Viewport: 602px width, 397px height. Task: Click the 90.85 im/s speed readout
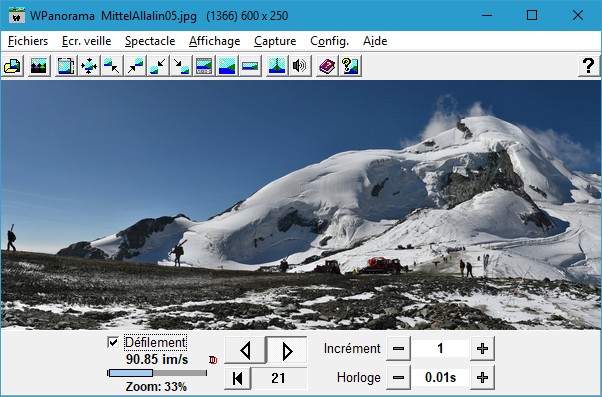(x=157, y=359)
